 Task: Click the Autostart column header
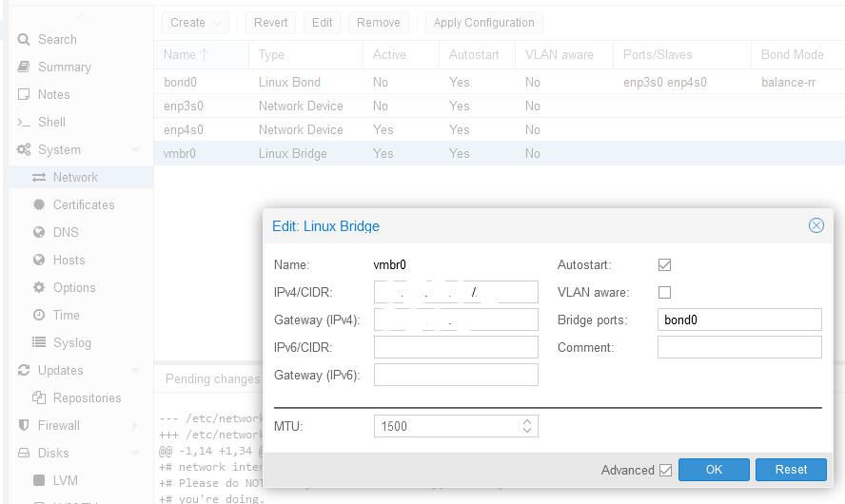(477, 55)
